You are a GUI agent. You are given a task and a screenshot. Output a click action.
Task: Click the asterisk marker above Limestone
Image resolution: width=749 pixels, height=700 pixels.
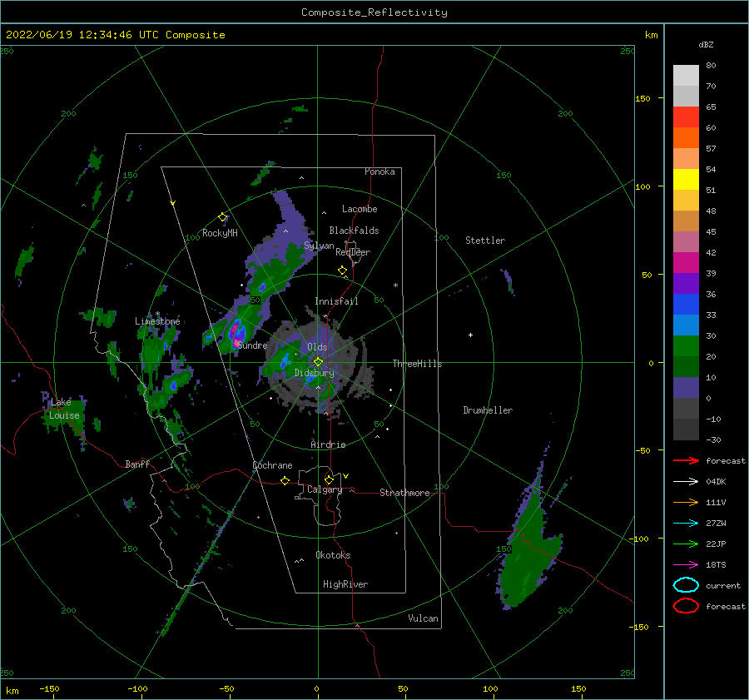pyautogui.click(x=157, y=314)
